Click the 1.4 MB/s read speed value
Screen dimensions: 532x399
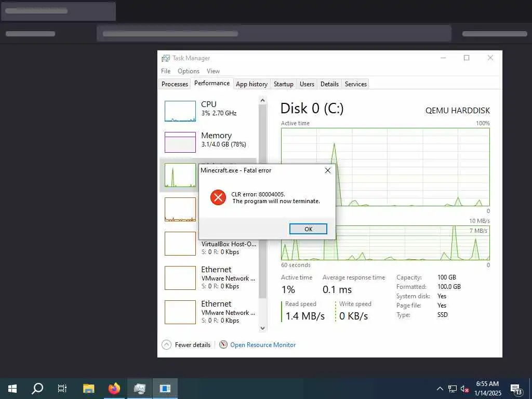305,316
